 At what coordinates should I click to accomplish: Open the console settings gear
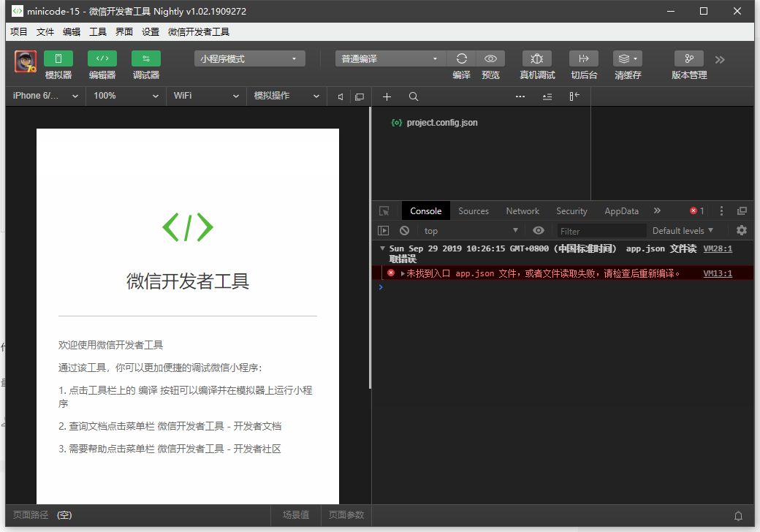tap(742, 230)
